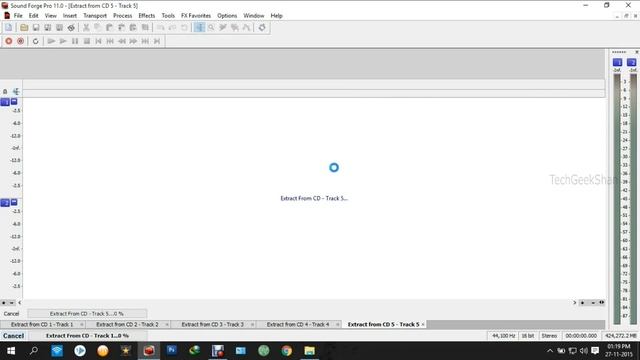This screenshot has width=640, height=360.
Task: Click the Go to End transport button
Action: 157,41
